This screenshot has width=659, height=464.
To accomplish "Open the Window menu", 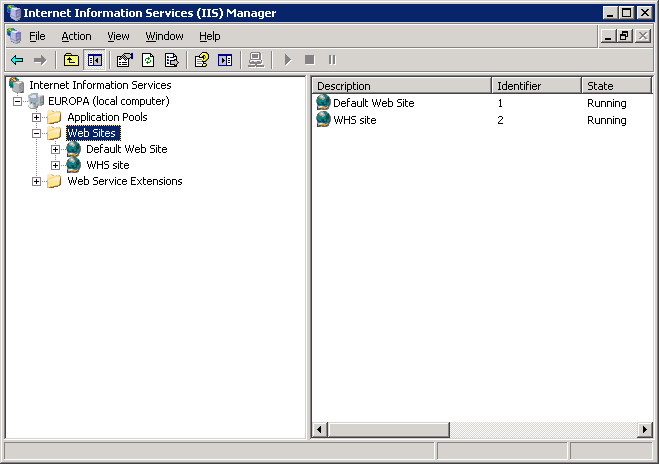I will 164,37.
